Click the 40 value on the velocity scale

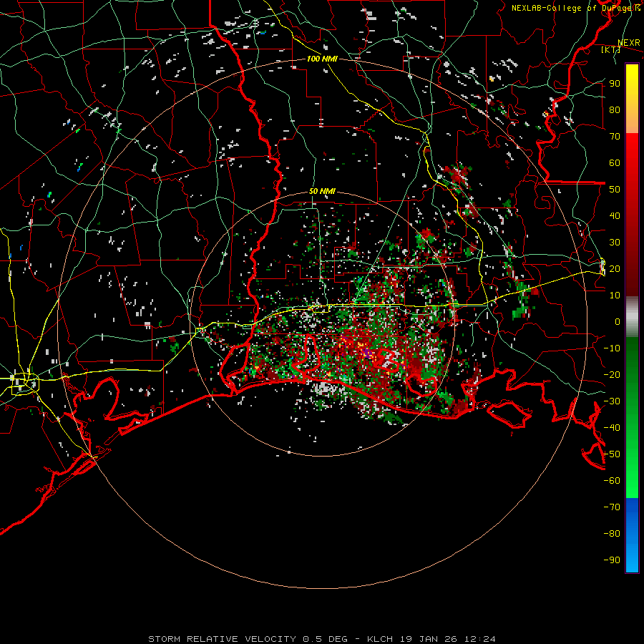coord(615,216)
